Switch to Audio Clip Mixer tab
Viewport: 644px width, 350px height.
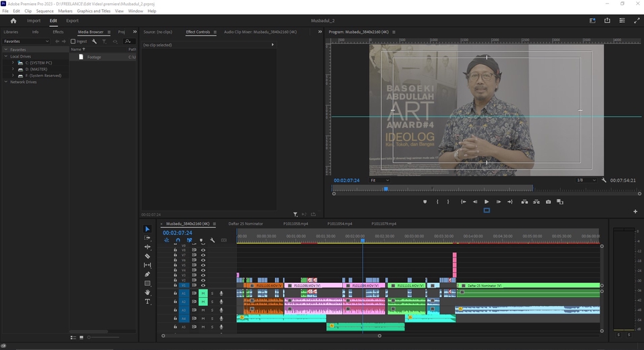click(260, 32)
